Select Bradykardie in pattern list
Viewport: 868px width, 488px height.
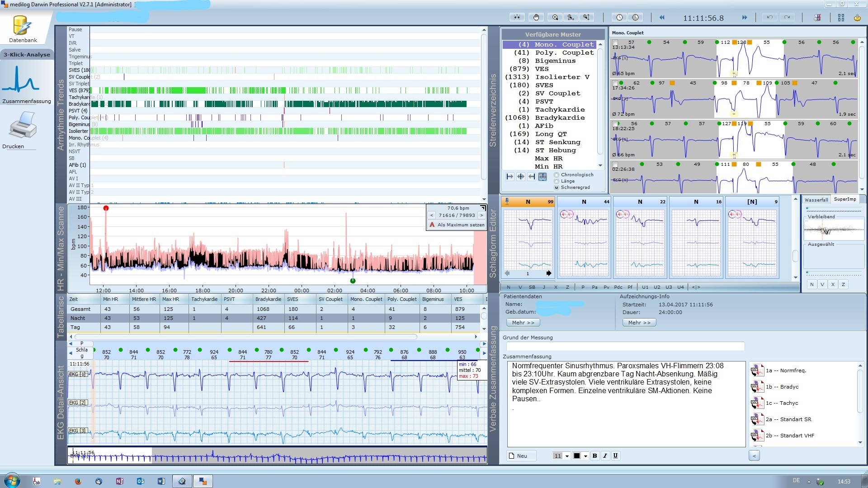coord(560,117)
